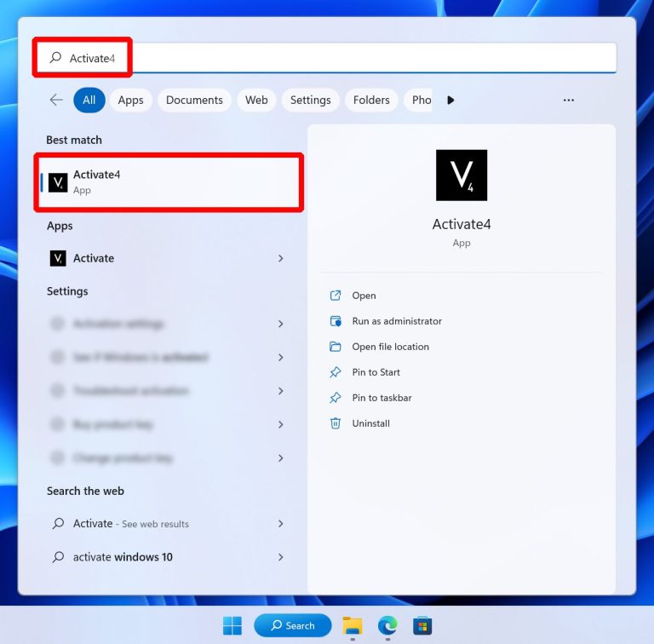Select the Documents filter tab
This screenshot has width=654, height=644.
pos(194,100)
